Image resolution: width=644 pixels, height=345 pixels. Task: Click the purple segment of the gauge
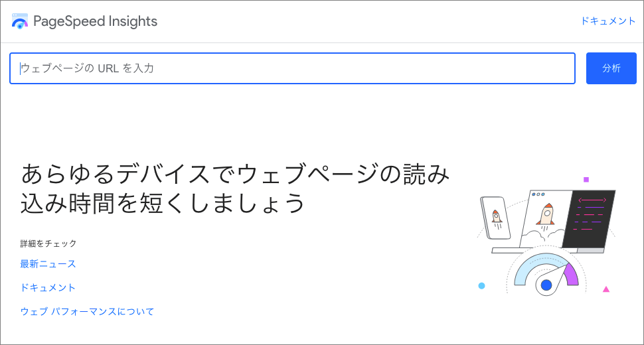point(572,274)
